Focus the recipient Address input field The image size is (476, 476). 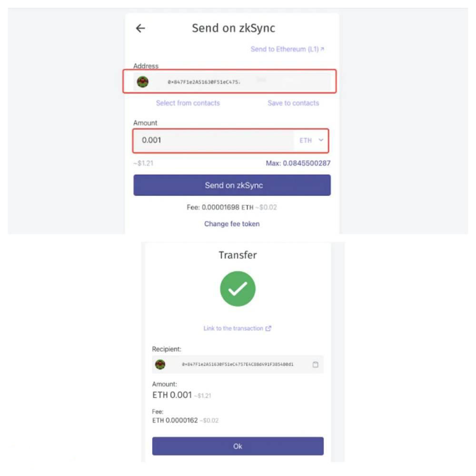pyautogui.click(x=232, y=81)
